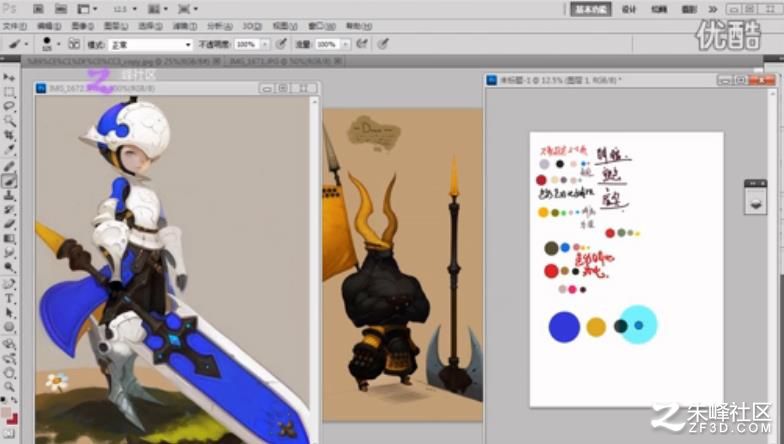The height and width of the screenshot is (444, 784).
Task: Show more workspaces with the >> arrow
Action: [712, 9]
